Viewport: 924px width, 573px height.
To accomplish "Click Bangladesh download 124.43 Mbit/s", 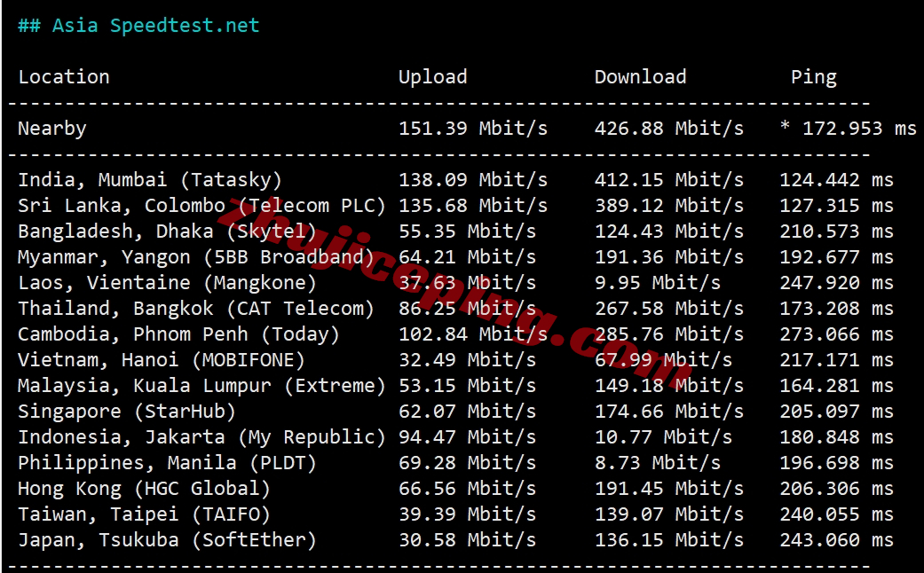I will pyautogui.click(x=669, y=232).
